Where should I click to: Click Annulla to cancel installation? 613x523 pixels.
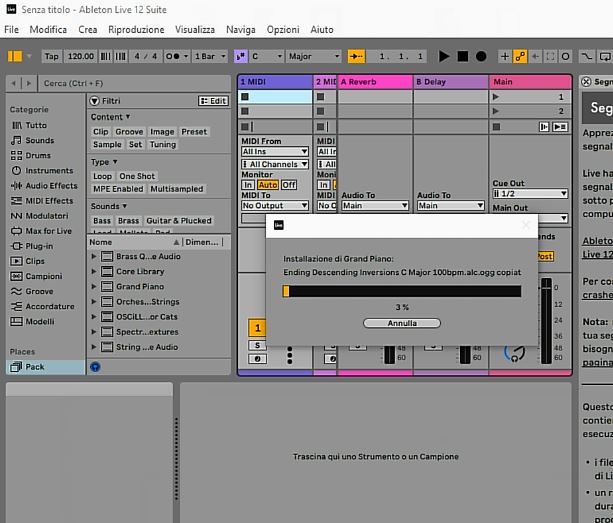(401, 323)
